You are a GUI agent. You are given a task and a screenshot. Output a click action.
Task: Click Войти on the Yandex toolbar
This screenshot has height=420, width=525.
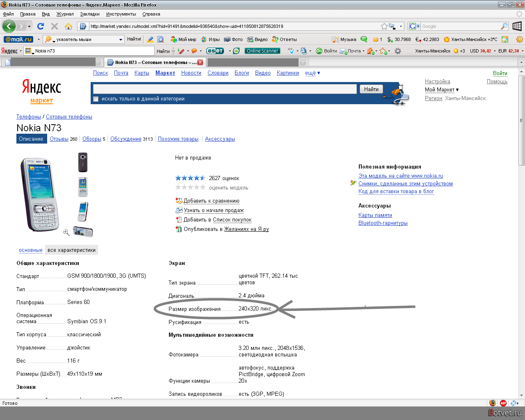point(326,51)
